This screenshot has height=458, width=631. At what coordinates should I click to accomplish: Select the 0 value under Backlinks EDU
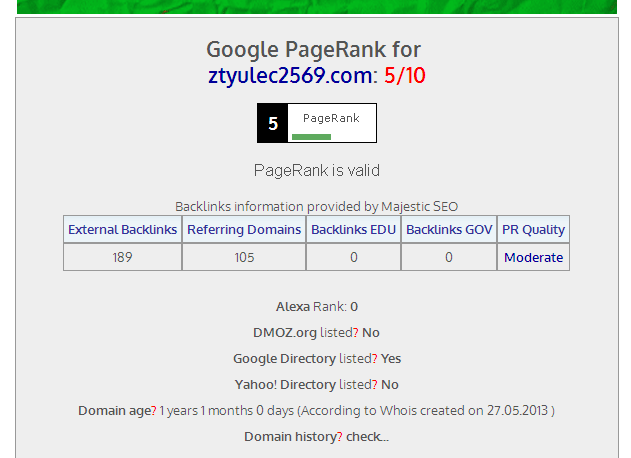point(354,257)
